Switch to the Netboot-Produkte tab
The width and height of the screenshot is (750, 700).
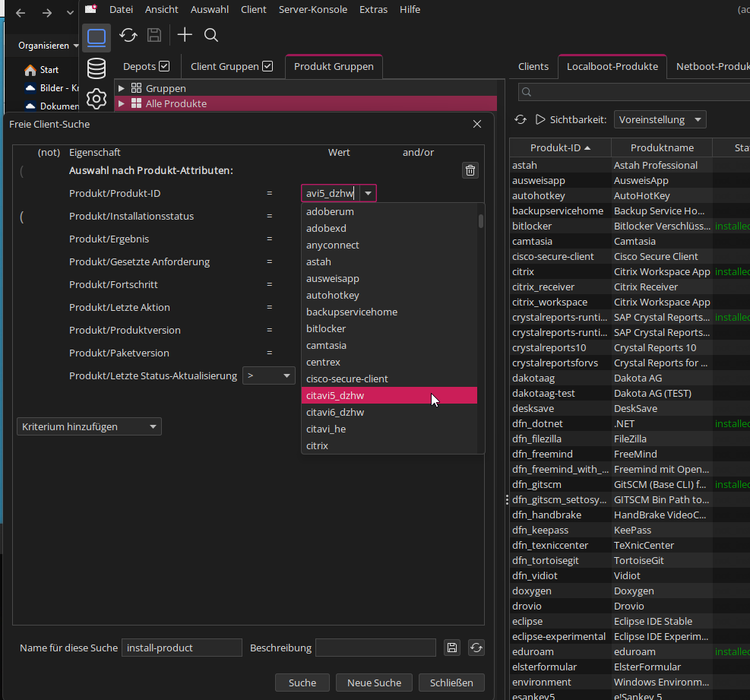coord(712,67)
